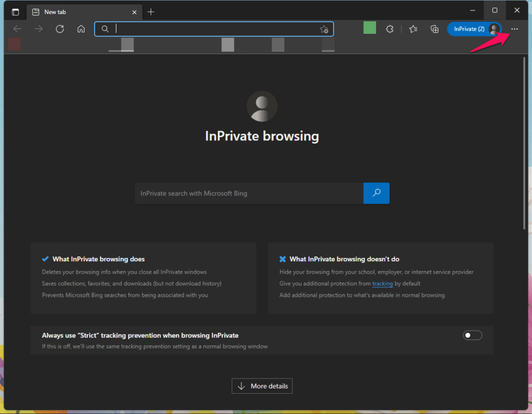532x414 pixels.
Task: Enable Strict tracking prevention for InPrivate
Action: pyautogui.click(x=472, y=335)
